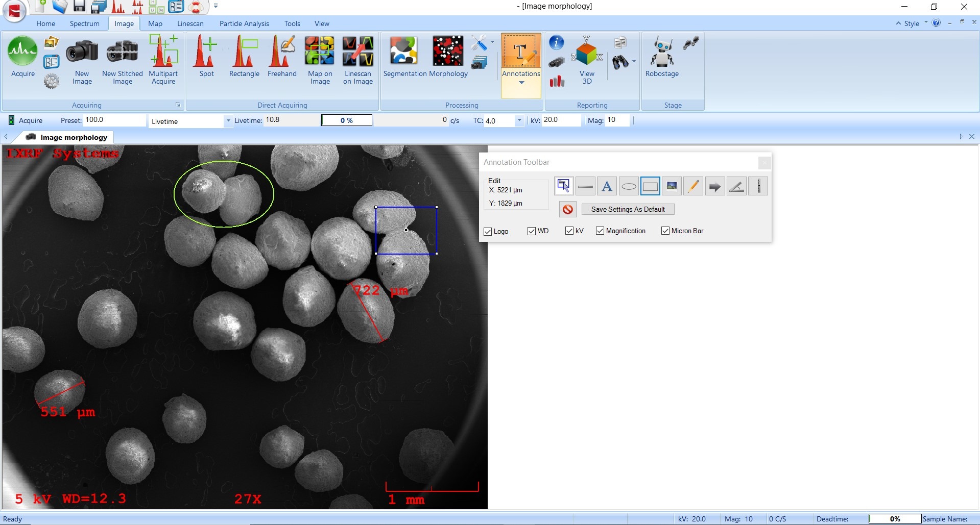Viewport: 980px width, 525px height.
Task: Select the rectangle annotation tool
Action: (x=650, y=186)
